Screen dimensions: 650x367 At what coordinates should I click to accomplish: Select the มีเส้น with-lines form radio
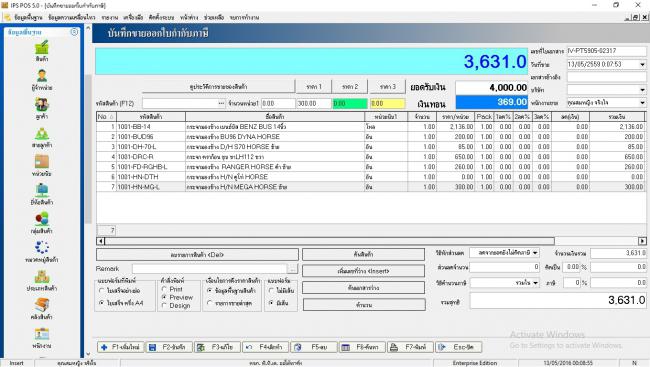[x=271, y=303]
